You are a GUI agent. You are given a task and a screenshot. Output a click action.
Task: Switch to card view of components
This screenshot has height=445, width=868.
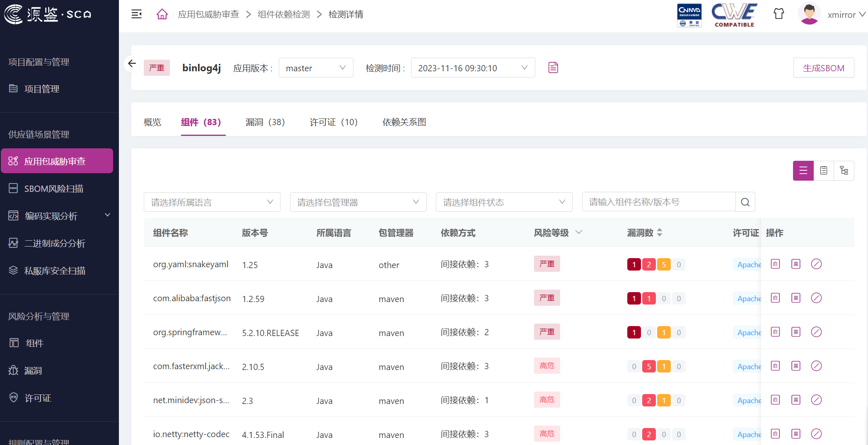tap(824, 170)
